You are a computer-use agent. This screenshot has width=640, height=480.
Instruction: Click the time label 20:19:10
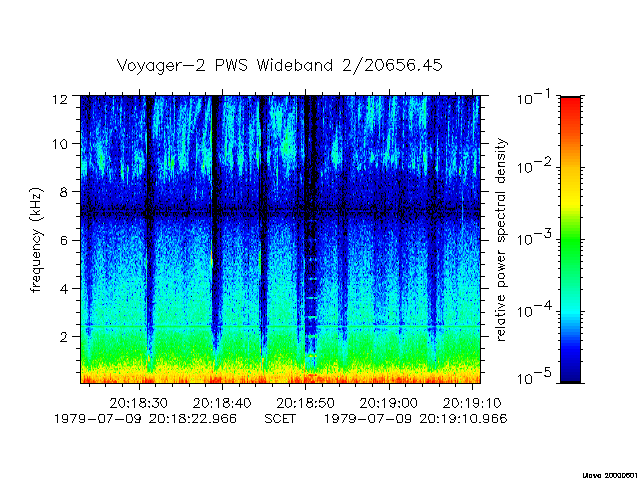point(472,403)
